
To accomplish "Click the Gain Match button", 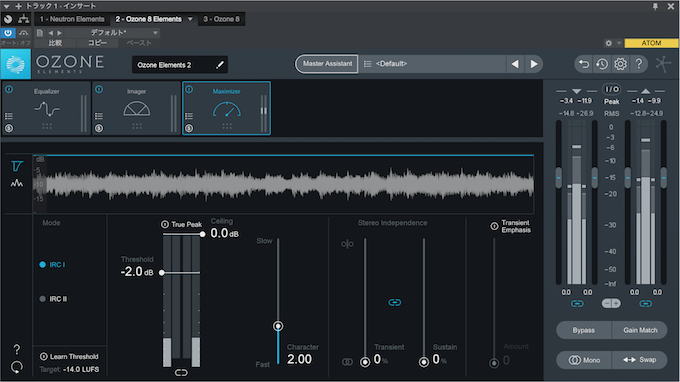I will [640, 330].
